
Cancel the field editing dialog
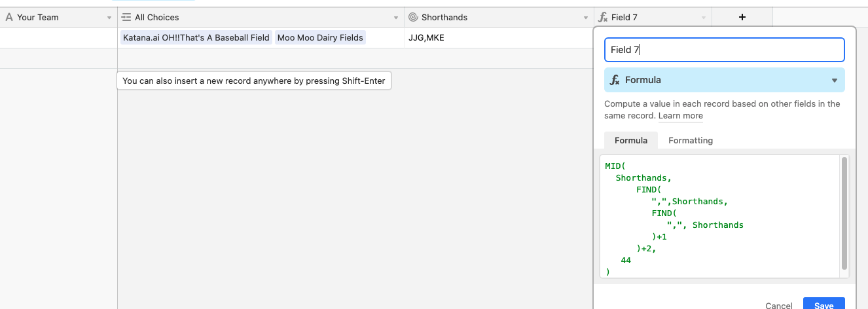click(x=779, y=306)
